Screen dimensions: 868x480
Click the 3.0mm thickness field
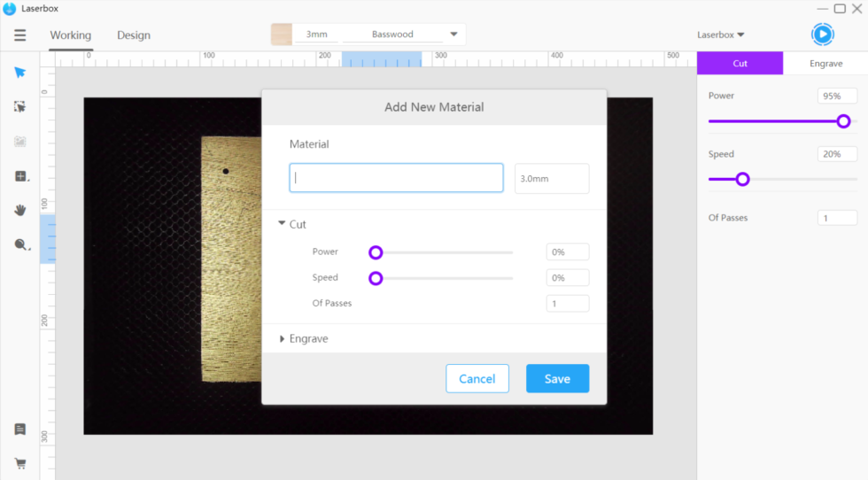pyautogui.click(x=552, y=178)
